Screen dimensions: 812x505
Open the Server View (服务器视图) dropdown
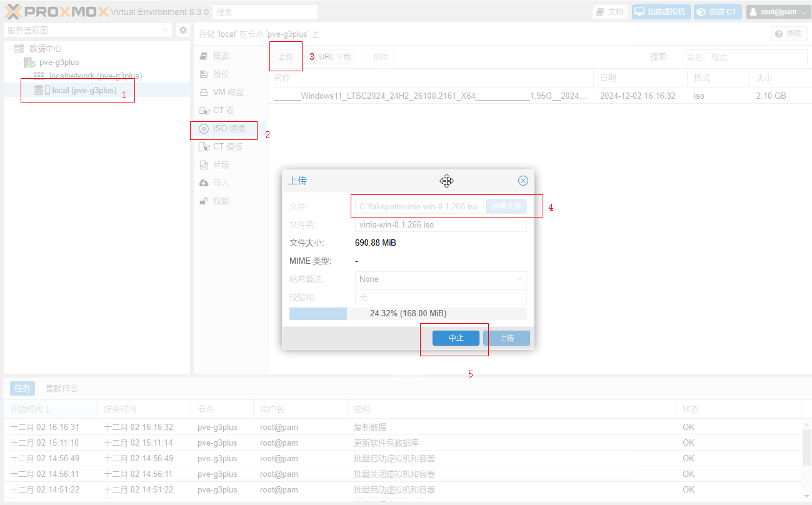pos(88,30)
